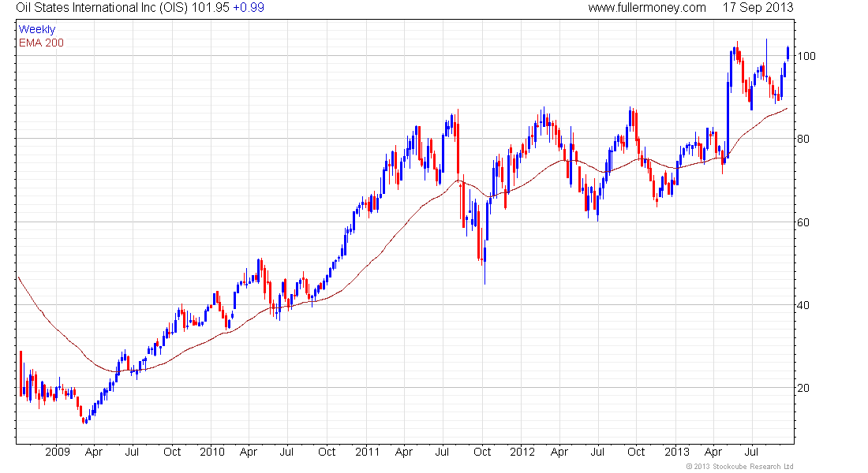The height and width of the screenshot is (473, 868).
Task: Click the 'EMA 200' legend label
Action: tap(42, 43)
